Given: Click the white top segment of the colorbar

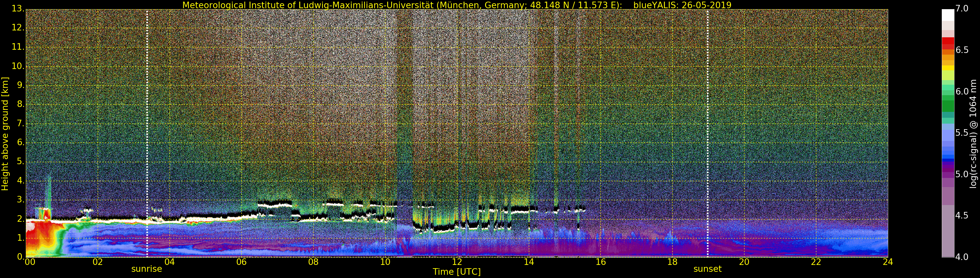Looking at the screenshot, I should (948, 15).
